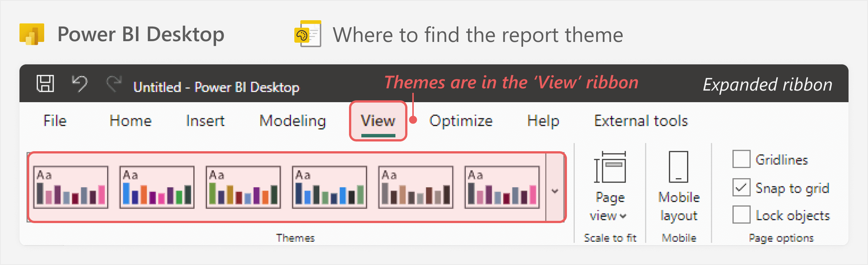Enable the Gridlines checkbox
Screen dimensions: 868x265
point(741,159)
